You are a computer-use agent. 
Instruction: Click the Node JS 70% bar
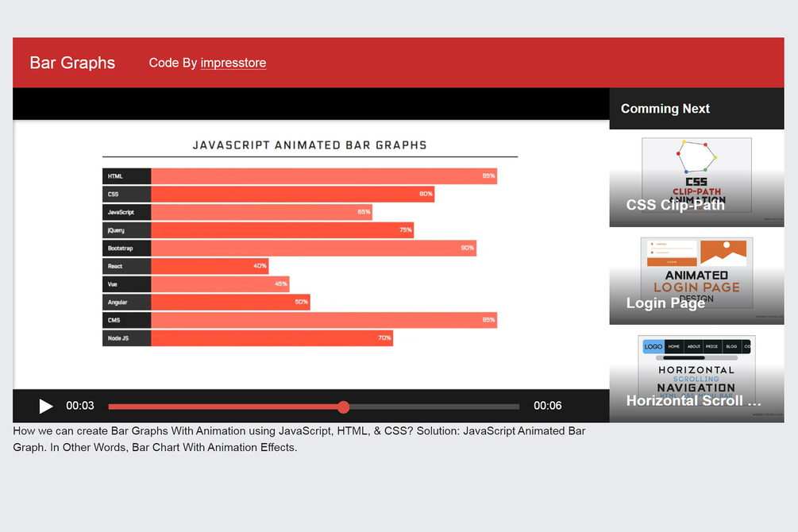click(272, 338)
